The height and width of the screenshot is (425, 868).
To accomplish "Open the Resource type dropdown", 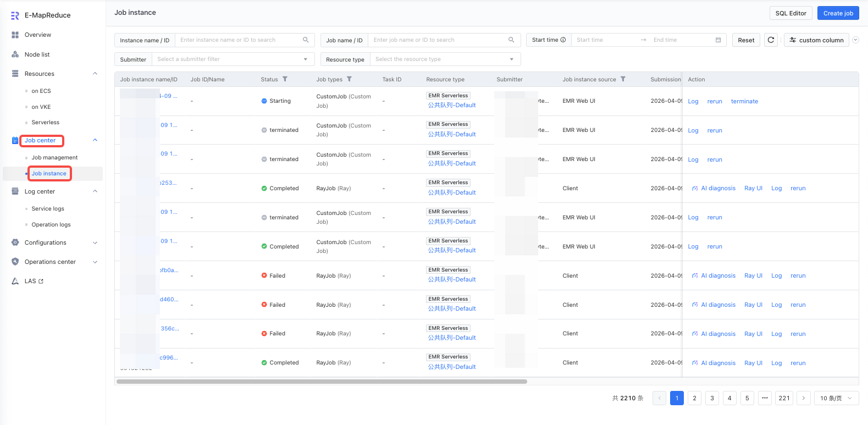I will click(x=445, y=59).
